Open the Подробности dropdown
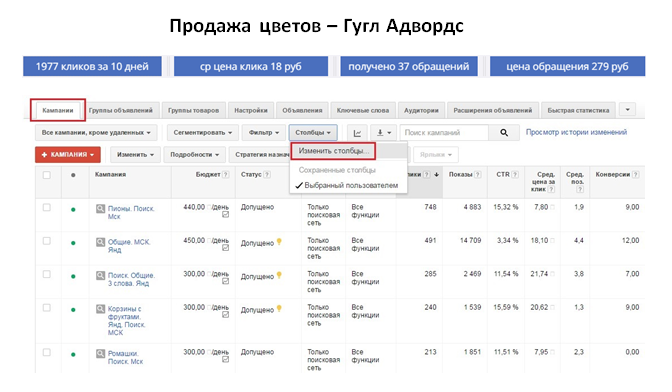672x392 pixels. (x=194, y=155)
